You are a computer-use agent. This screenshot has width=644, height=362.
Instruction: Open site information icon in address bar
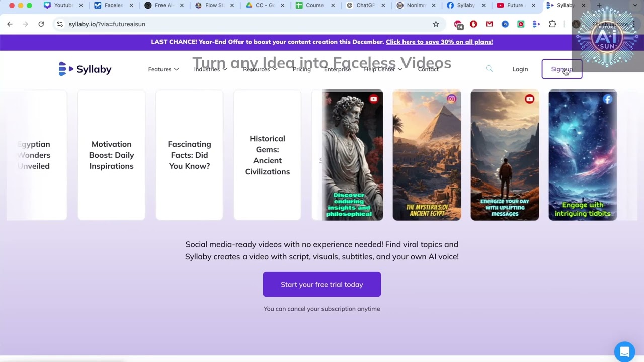point(59,24)
